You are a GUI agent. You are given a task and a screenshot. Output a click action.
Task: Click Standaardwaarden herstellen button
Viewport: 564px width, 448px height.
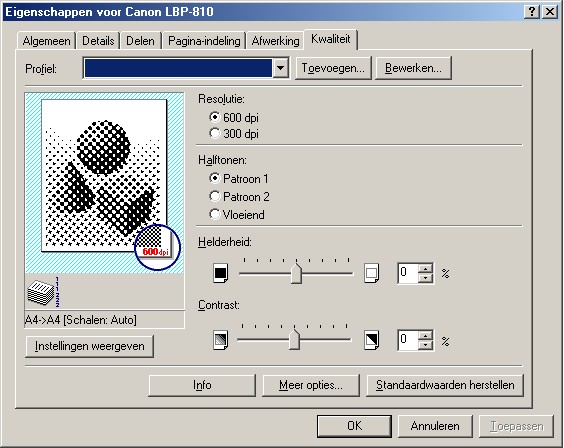(445, 385)
